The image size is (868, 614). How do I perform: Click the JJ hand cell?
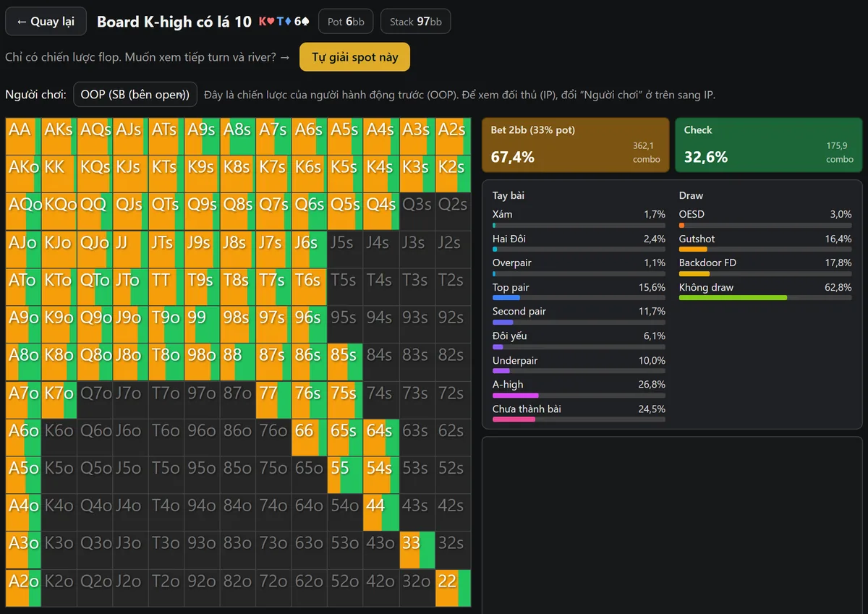(131, 250)
